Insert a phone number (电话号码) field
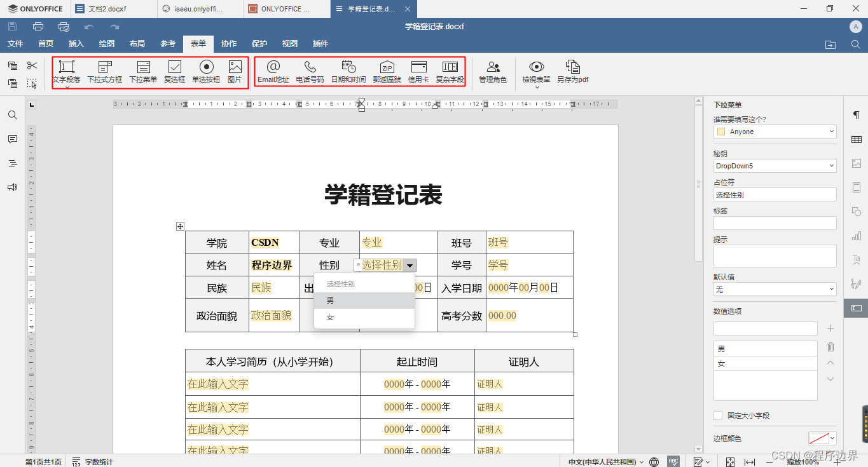This screenshot has width=868, height=467. (x=310, y=72)
